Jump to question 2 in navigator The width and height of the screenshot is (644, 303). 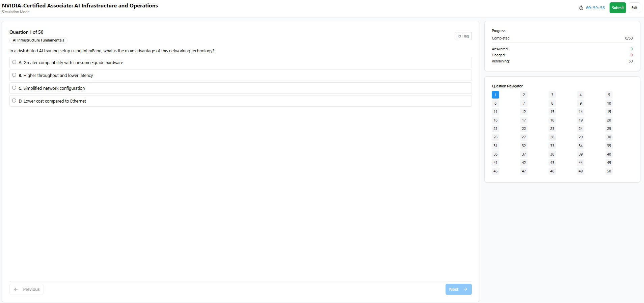point(524,95)
